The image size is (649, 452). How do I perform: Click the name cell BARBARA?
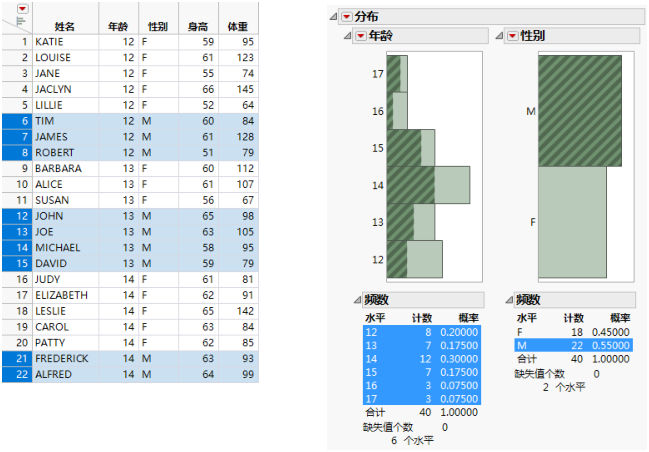coord(65,168)
